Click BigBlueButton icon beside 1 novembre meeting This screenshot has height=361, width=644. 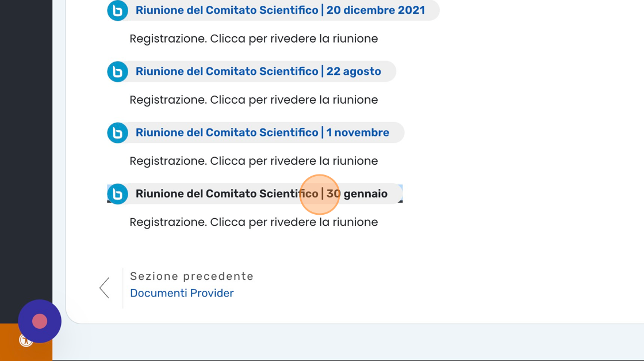coord(117,132)
